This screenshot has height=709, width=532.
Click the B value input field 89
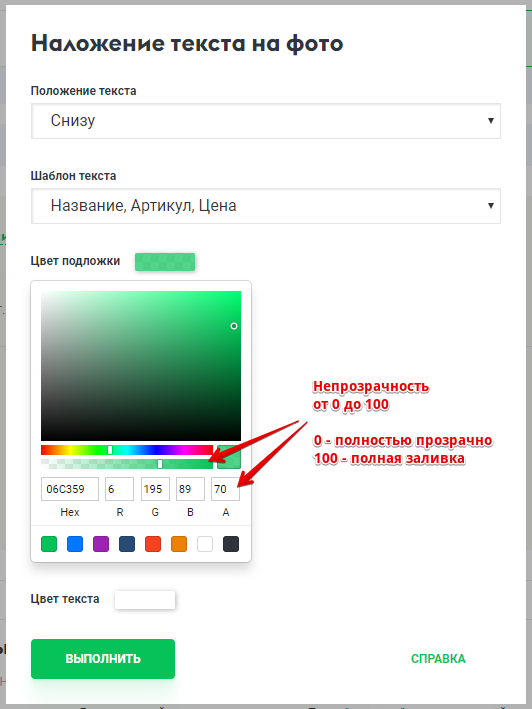pos(190,489)
